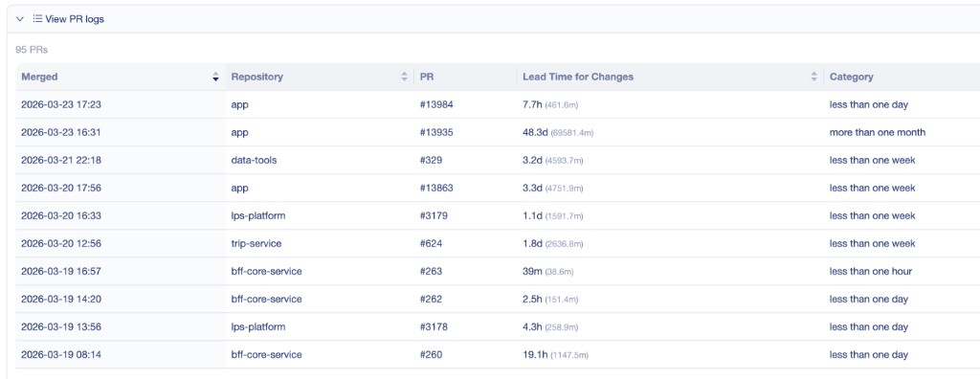Click lps-platform repository in #3179 row
The image size is (980, 379).
[x=258, y=215]
